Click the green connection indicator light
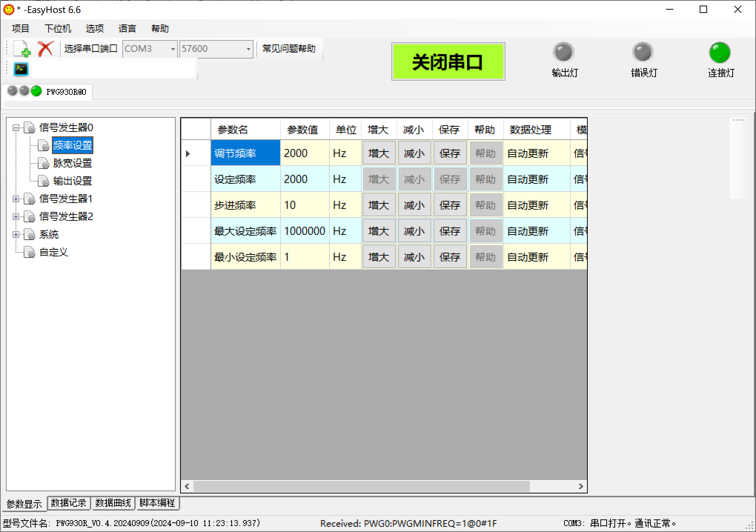The height and width of the screenshot is (532, 756). [719, 53]
